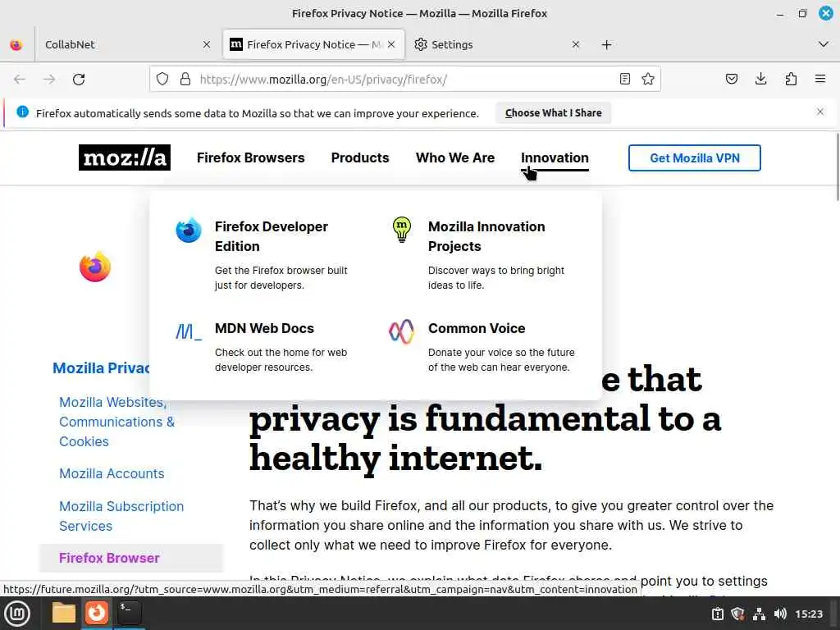840x630 pixels.
Task: Click the URL address bar field
Action: click(405, 80)
